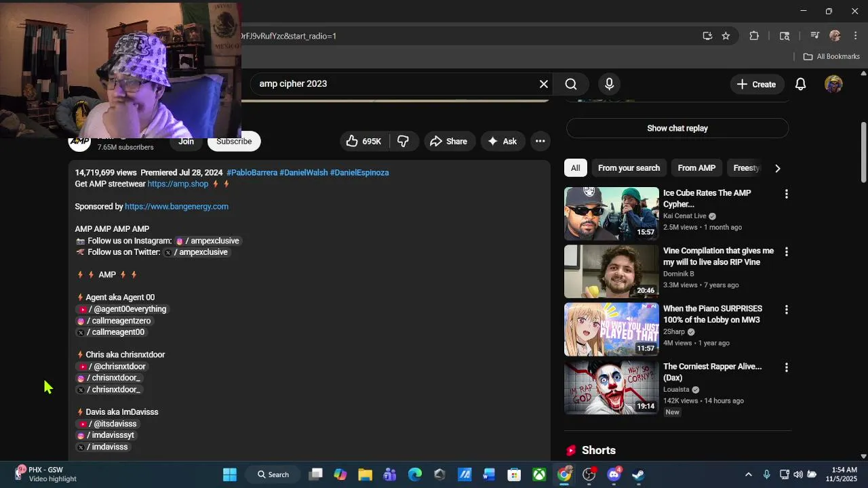Image resolution: width=868 pixels, height=488 pixels.
Task: Select the From AMP chip
Action: pos(696,168)
